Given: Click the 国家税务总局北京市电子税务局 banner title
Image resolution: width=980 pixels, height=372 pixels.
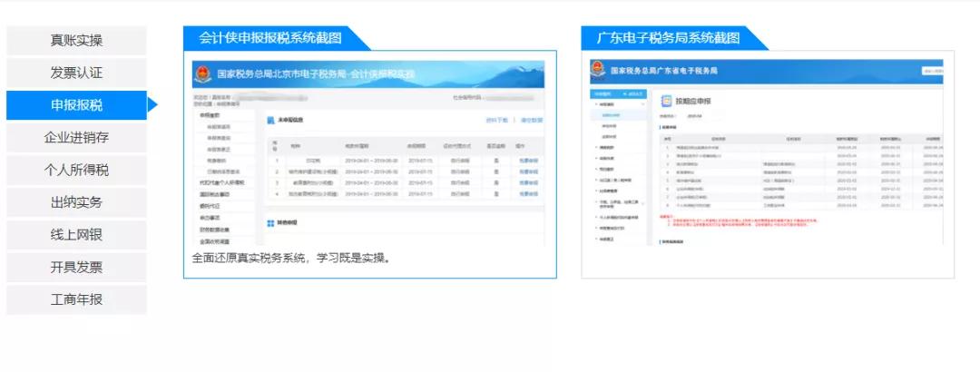Looking at the screenshot, I should pyautogui.click(x=316, y=73).
